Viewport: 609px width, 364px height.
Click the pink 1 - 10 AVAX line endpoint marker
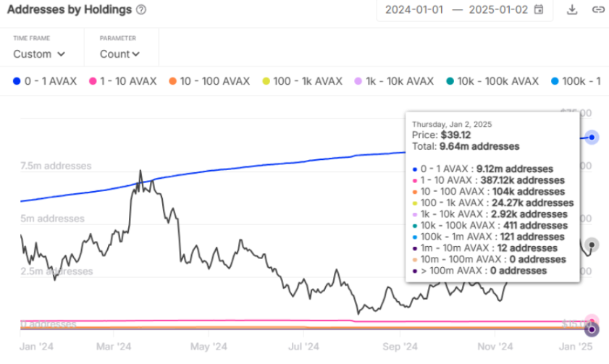coord(592,321)
